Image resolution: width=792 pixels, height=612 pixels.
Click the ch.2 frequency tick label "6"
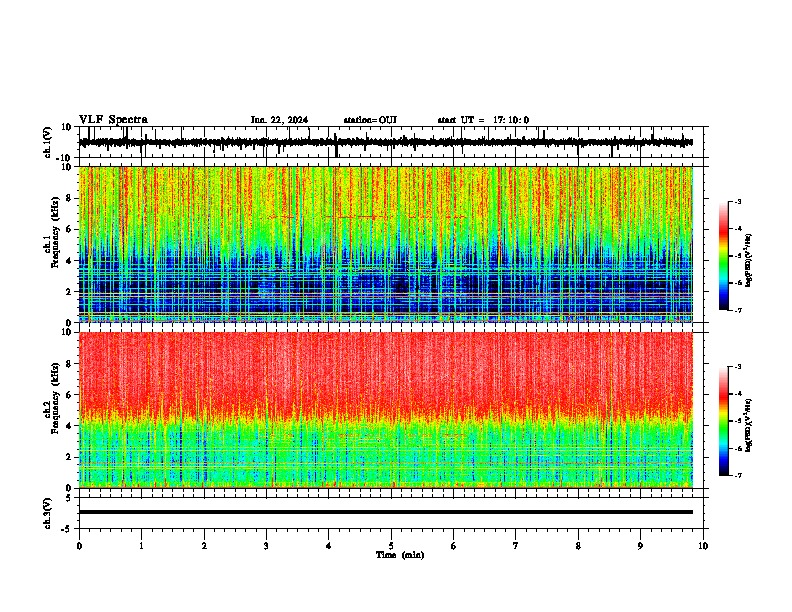(71, 395)
